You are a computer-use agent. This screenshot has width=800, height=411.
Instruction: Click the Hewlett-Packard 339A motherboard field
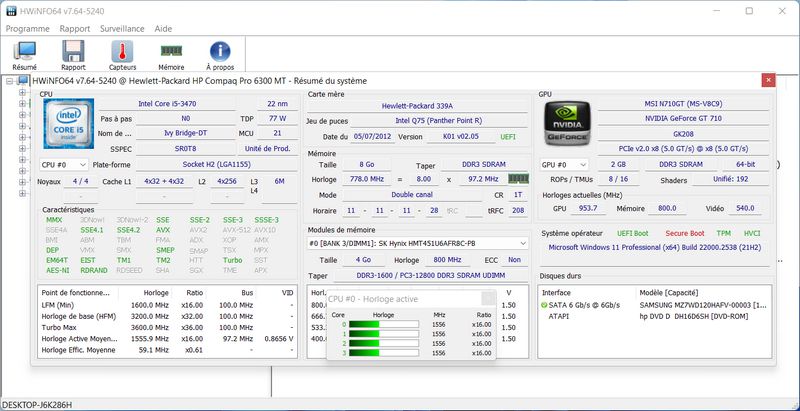pyautogui.click(x=417, y=106)
